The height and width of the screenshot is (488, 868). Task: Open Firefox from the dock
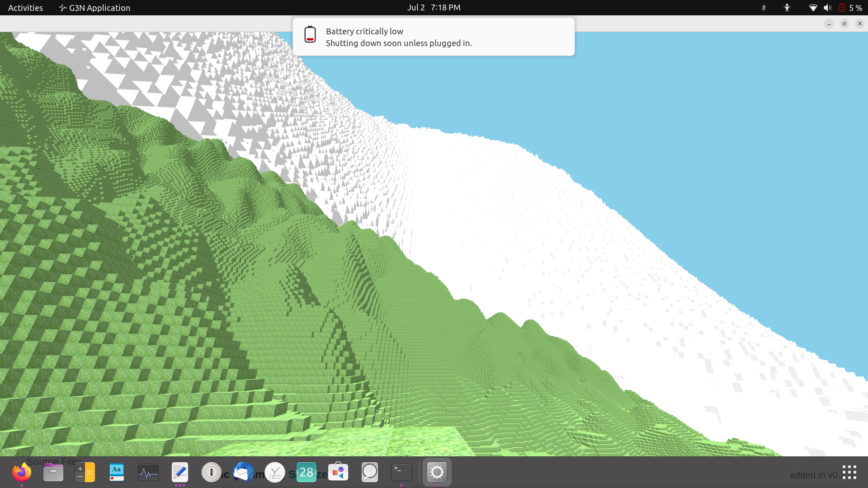click(21, 473)
